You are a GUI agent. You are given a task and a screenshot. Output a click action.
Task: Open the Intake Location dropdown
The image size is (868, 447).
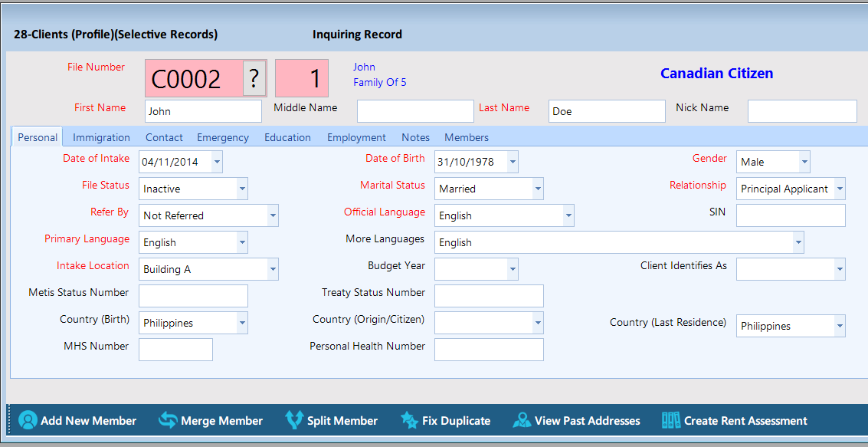tap(273, 269)
